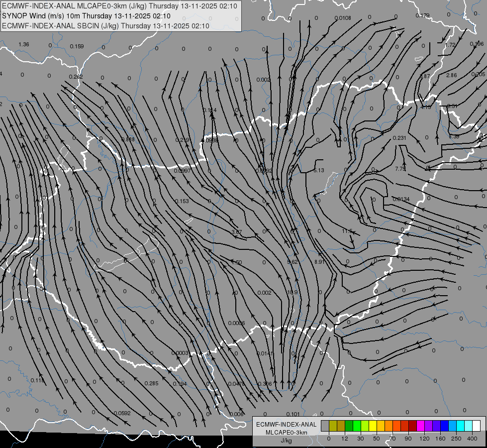Click the map value 8.91
The width and height of the screenshot is (487, 448).
point(319,262)
